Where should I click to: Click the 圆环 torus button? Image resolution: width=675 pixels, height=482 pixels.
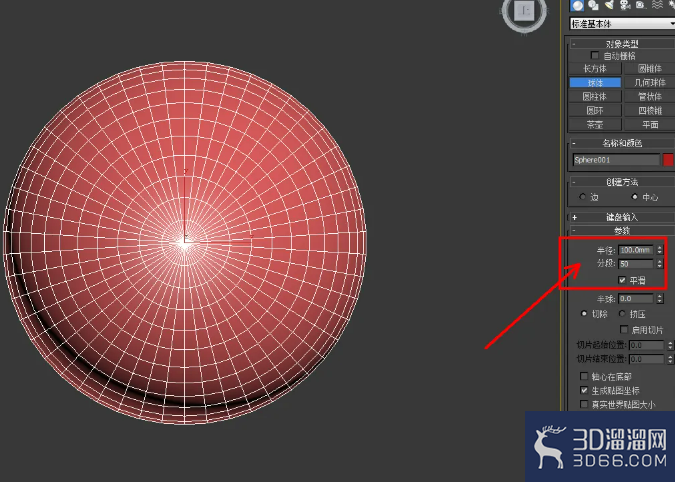click(595, 111)
